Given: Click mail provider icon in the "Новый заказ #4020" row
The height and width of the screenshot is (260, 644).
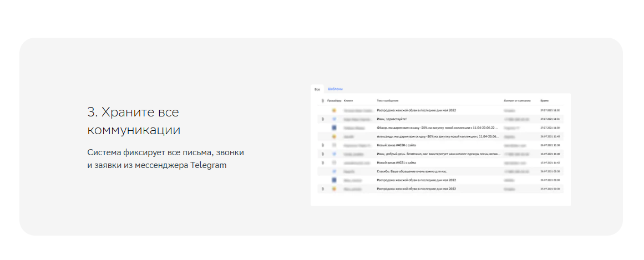Looking at the screenshot, I should point(334,145).
